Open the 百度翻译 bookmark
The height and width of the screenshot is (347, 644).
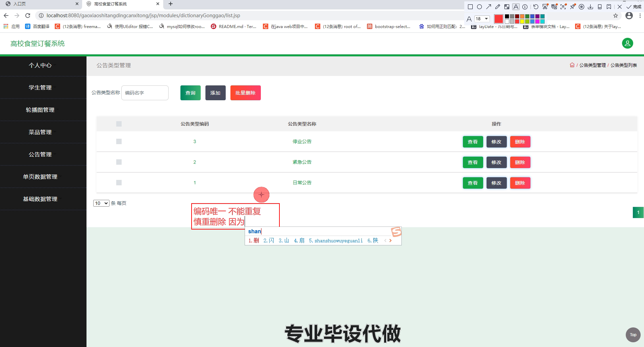[x=38, y=26]
